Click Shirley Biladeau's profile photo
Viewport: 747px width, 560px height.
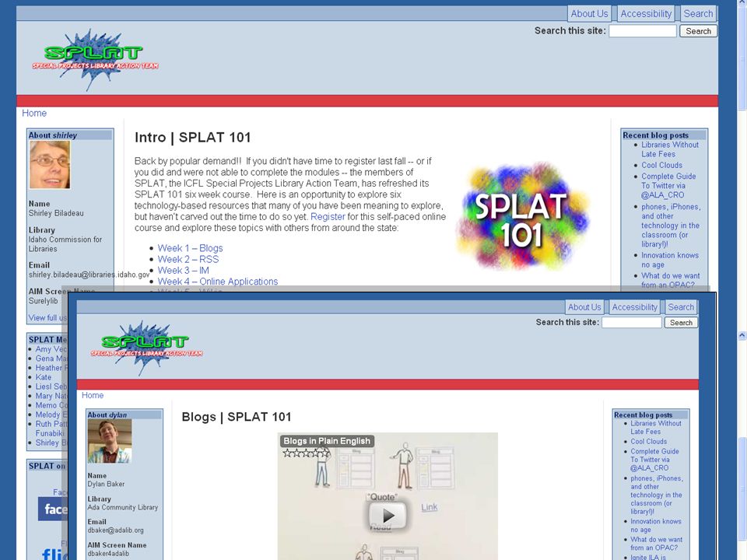coord(50,165)
